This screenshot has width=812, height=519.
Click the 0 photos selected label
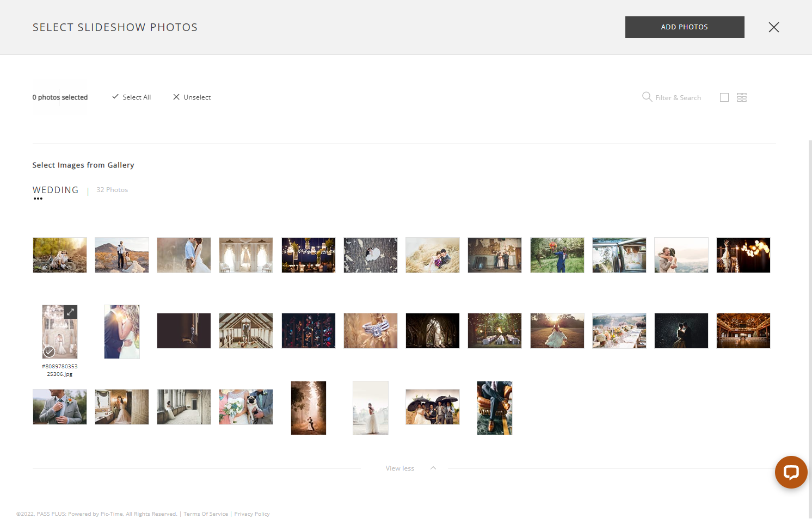[60, 97]
